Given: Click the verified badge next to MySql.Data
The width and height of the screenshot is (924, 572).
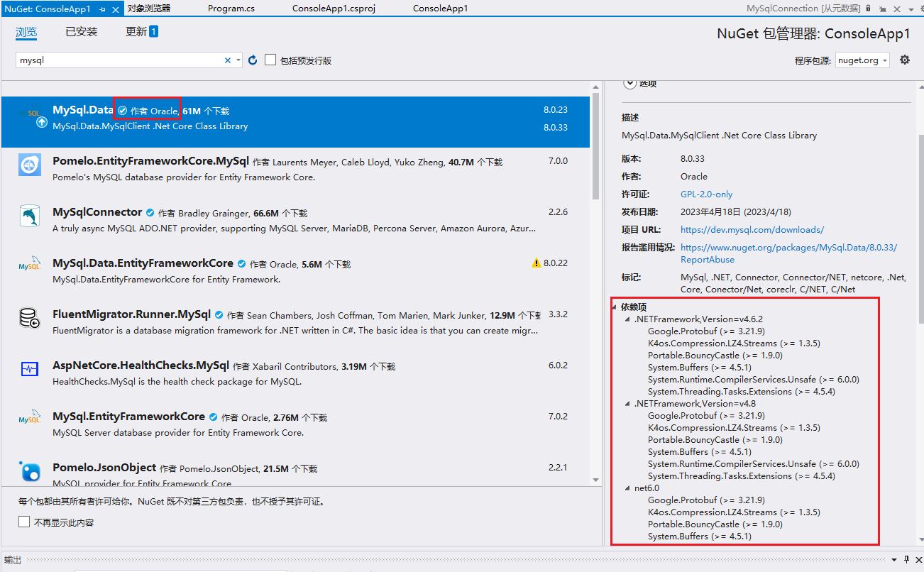Looking at the screenshot, I should [122, 111].
